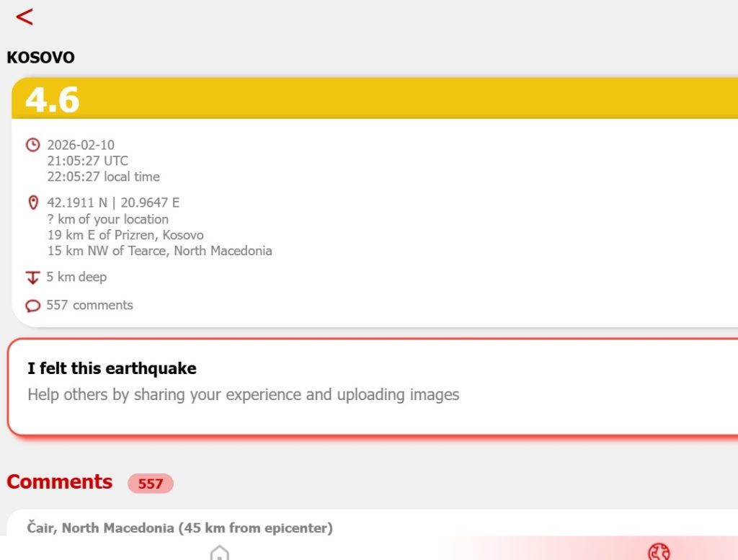
Task: Click the KOSOVO region heading
Action: tap(40, 58)
